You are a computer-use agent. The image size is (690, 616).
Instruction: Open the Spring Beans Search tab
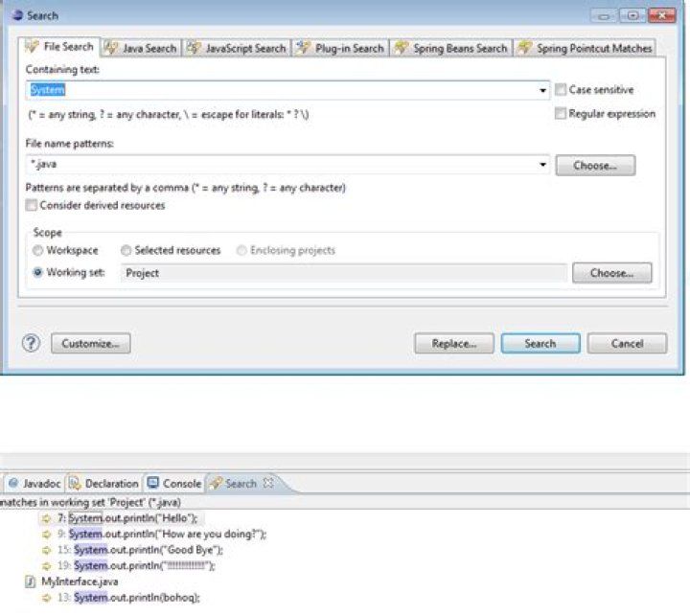(451, 48)
